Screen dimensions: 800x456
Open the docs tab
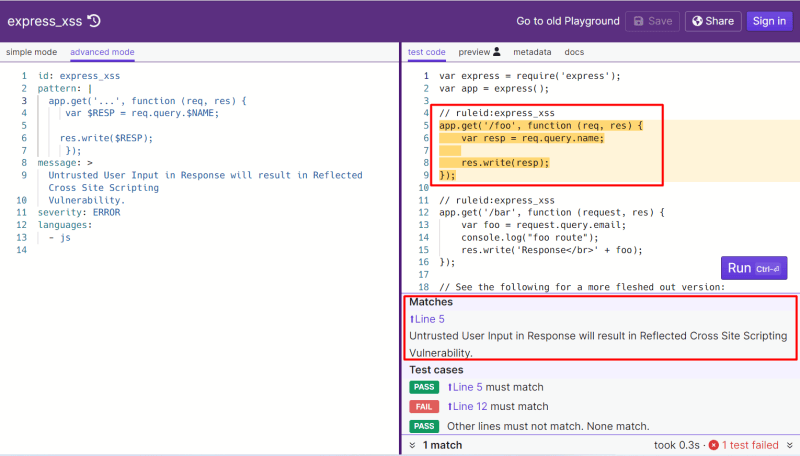click(x=574, y=52)
